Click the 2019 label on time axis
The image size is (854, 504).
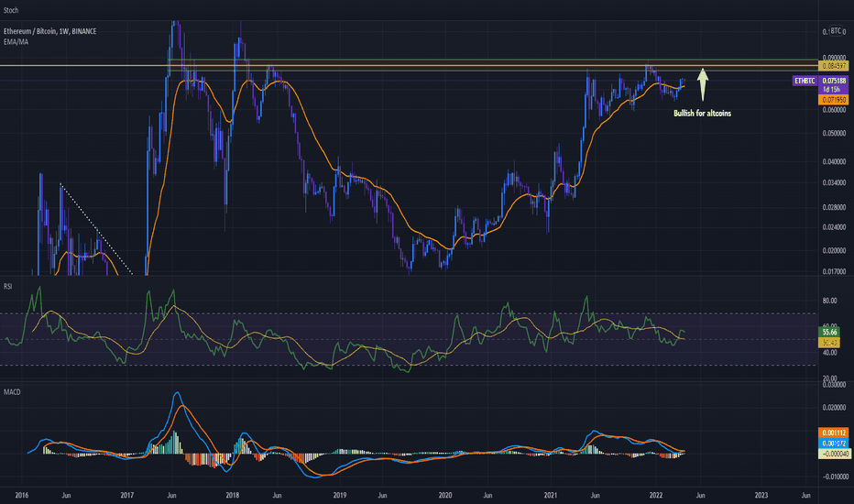tap(339, 495)
